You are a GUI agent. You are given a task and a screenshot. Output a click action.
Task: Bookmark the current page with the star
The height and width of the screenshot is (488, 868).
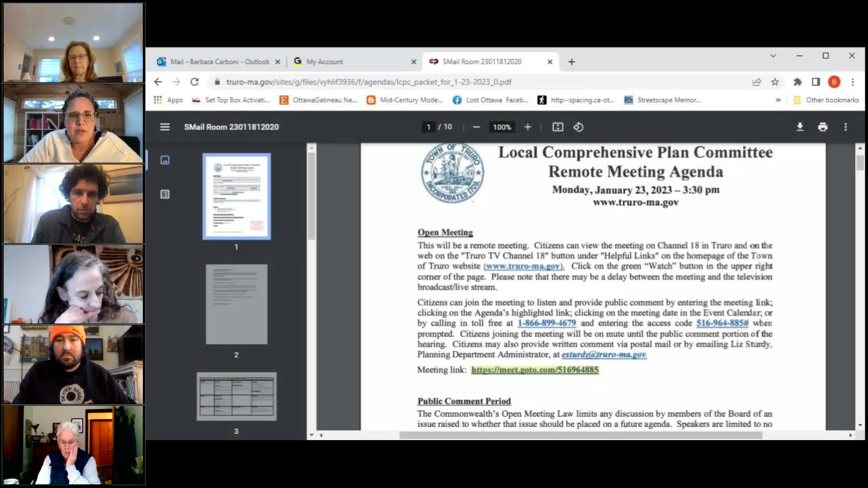tap(774, 82)
